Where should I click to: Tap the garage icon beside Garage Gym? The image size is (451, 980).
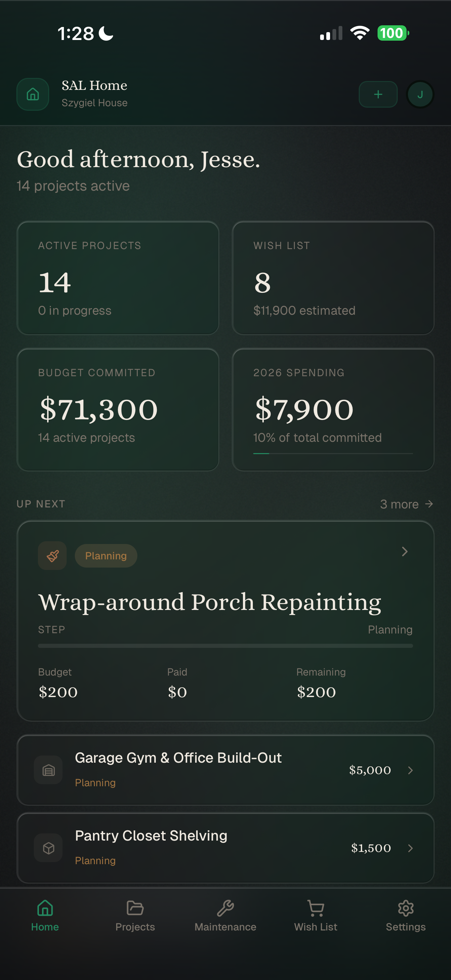pyautogui.click(x=48, y=770)
